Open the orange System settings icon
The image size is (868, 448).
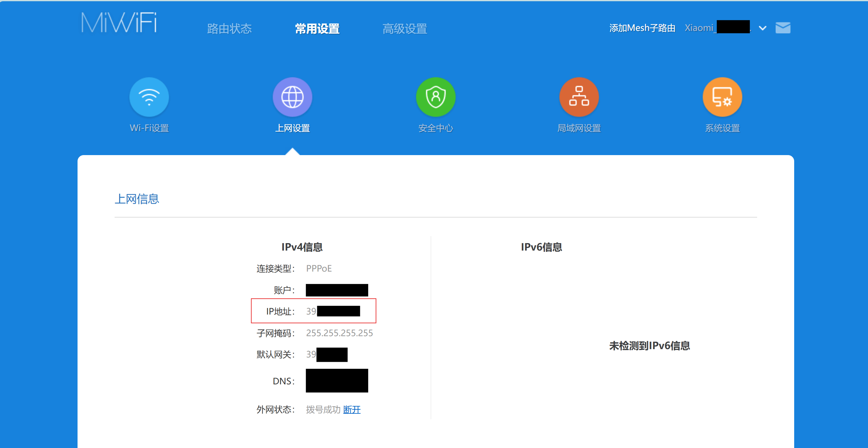pyautogui.click(x=722, y=97)
